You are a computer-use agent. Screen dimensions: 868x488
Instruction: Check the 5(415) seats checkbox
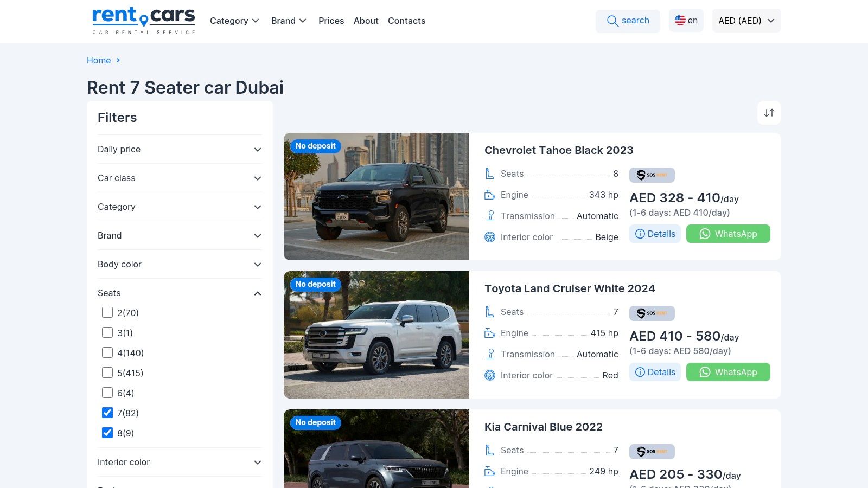coord(107,373)
